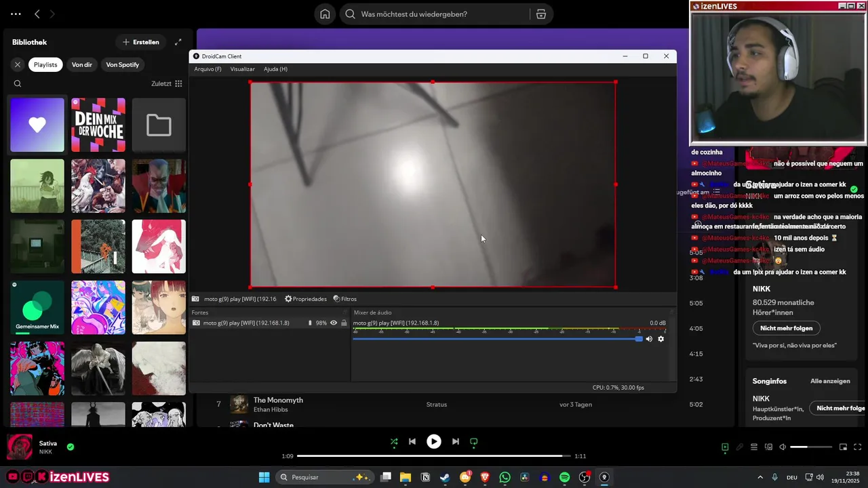868x488 pixels.
Task: Enter Spotify fullscreen mode
Action: pyautogui.click(x=858, y=447)
